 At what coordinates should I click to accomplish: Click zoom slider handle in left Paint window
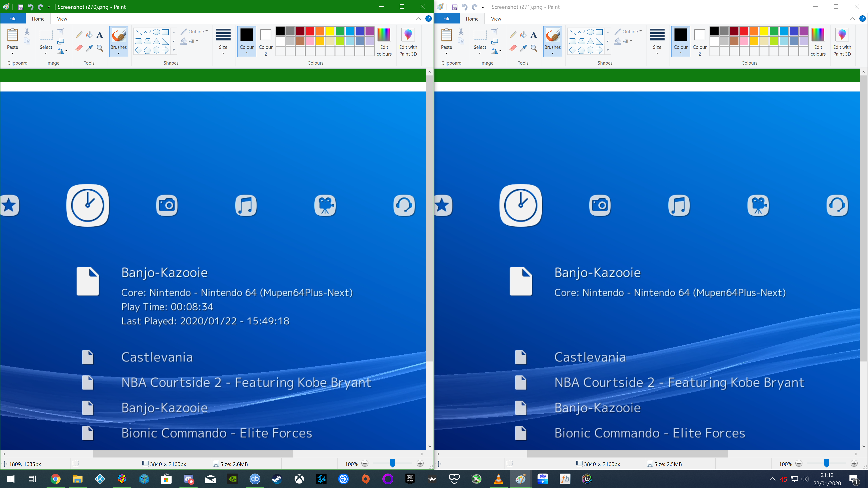point(393,463)
